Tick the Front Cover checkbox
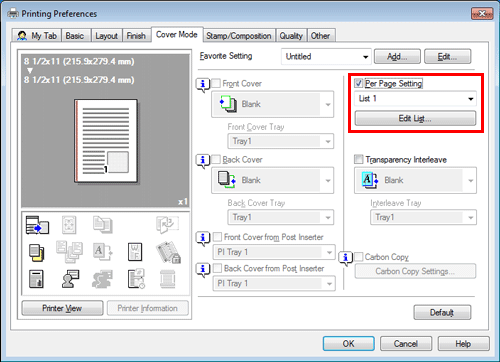This screenshot has width=500, height=362. point(216,83)
